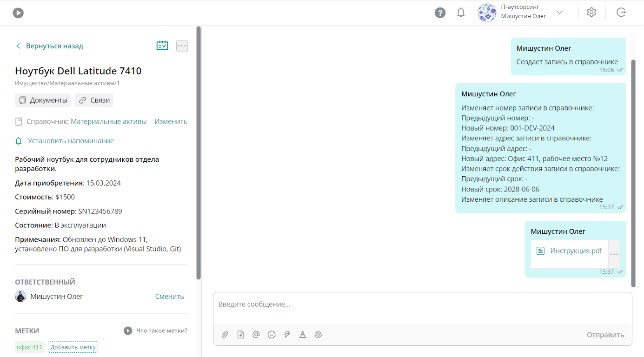Open the notifications bell
The image size is (644, 357).
coord(461,13)
